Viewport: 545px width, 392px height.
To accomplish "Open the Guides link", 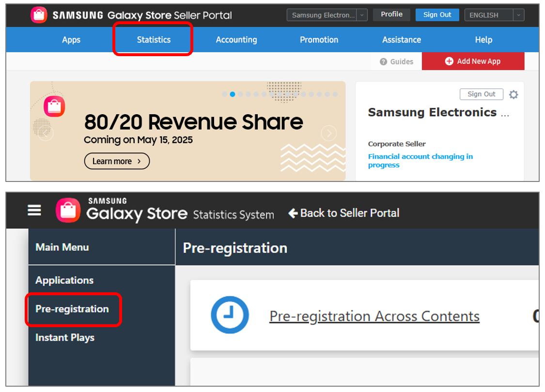I will pyautogui.click(x=397, y=62).
